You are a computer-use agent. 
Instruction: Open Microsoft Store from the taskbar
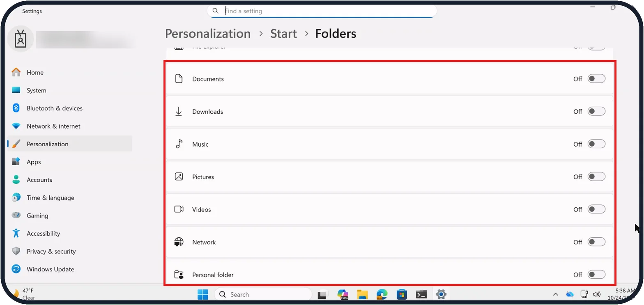pos(402,294)
